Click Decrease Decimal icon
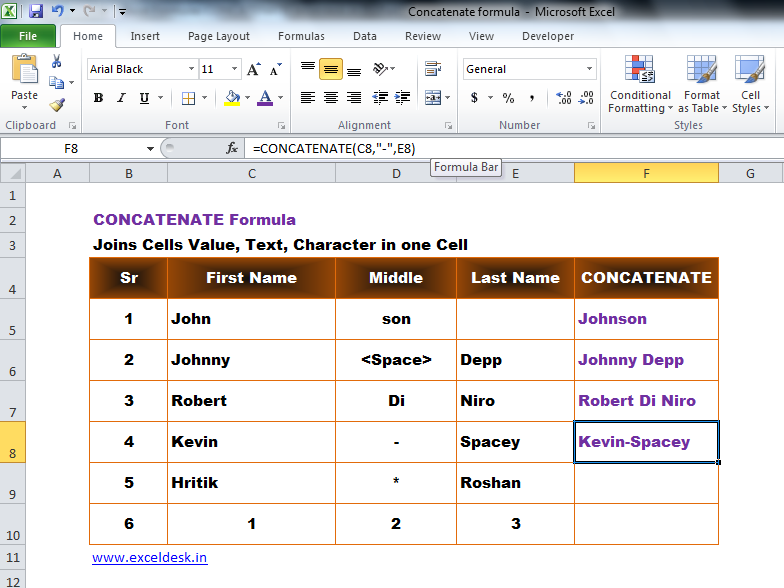 click(586, 98)
